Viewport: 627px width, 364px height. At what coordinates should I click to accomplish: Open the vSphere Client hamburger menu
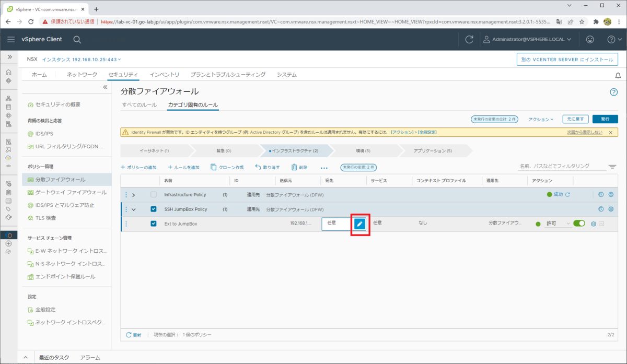point(11,39)
